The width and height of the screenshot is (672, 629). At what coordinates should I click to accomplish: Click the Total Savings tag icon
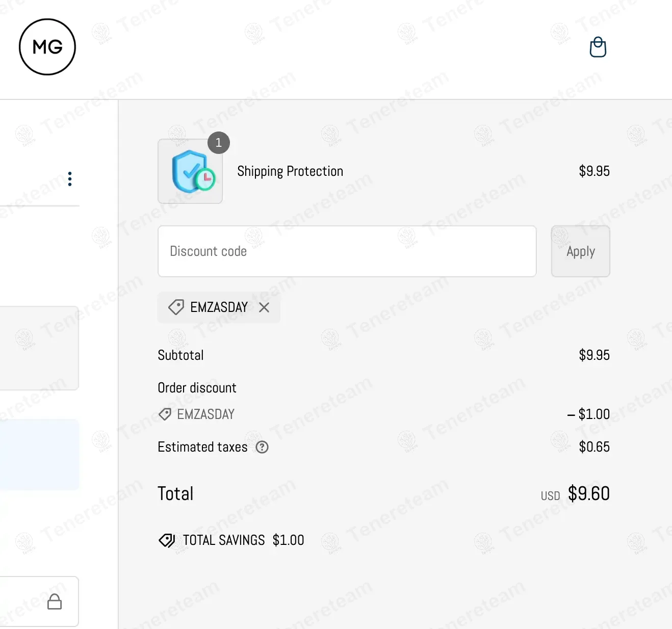167,540
